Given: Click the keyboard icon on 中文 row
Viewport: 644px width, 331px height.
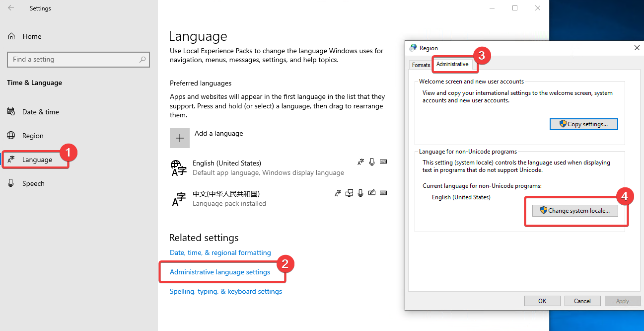Looking at the screenshot, I should coord(383,193).
